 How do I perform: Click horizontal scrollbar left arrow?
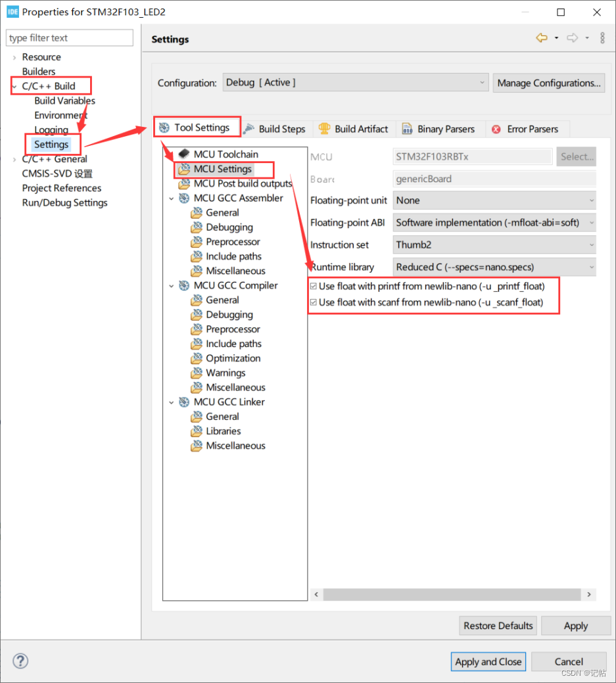pos(317,594)
